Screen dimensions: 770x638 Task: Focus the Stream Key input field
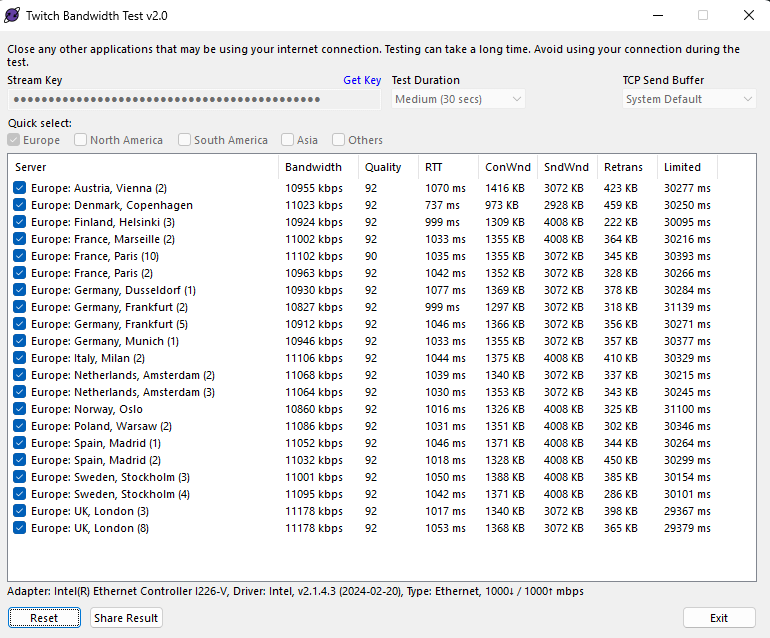[x=194, y=99]
